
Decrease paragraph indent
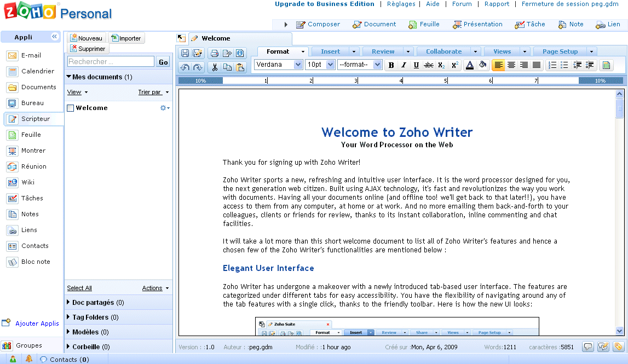(x=577, y=65)
